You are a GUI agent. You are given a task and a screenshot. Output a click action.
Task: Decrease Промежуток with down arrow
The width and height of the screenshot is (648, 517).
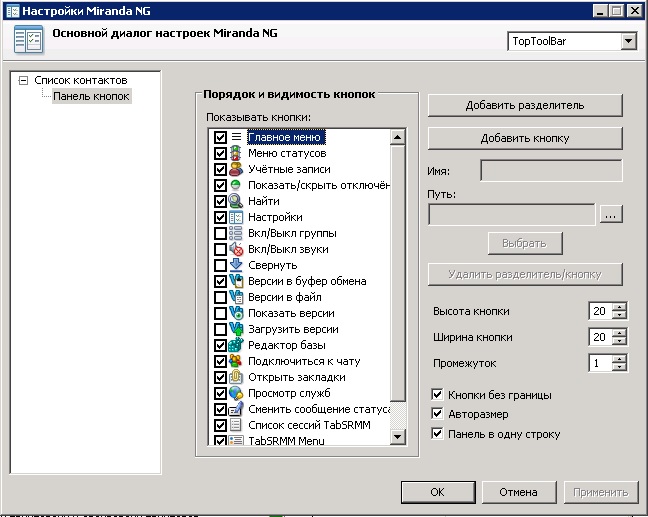[x=619, y=367]
